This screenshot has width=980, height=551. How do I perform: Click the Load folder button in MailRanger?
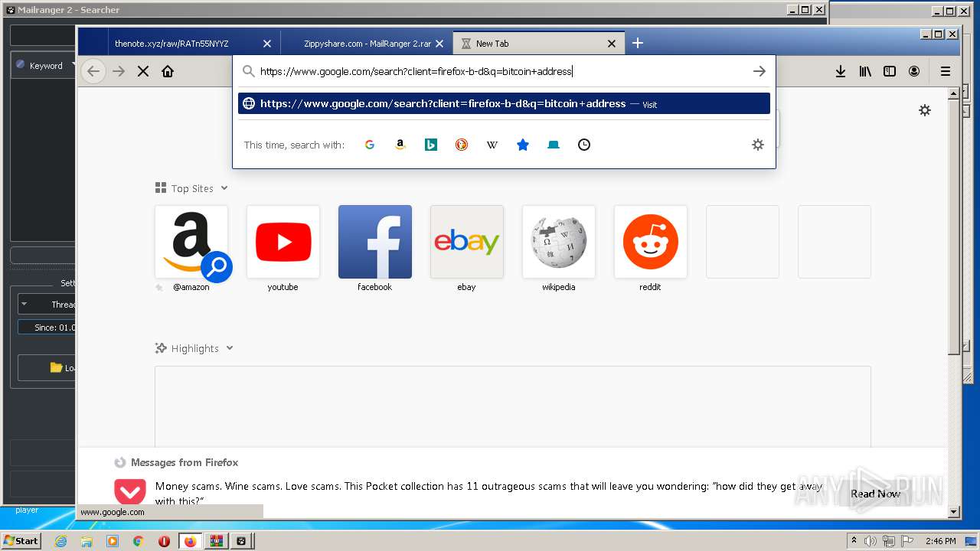[47, 368]
